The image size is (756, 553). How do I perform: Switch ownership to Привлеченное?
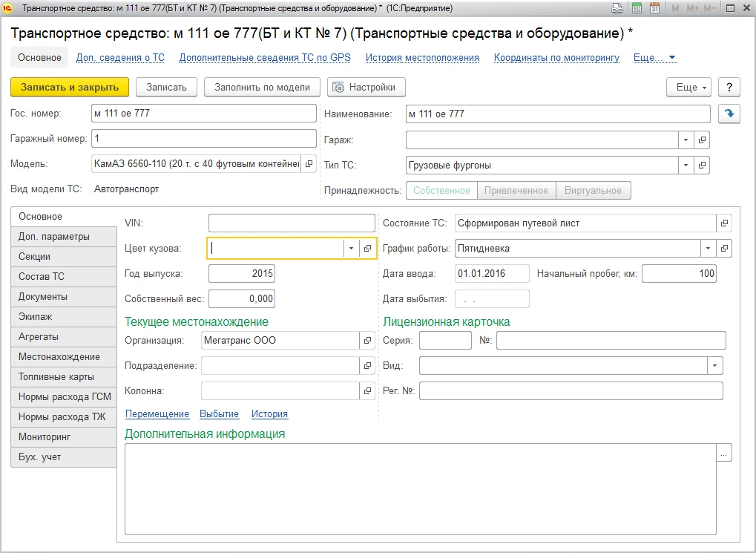pos(516,191)
